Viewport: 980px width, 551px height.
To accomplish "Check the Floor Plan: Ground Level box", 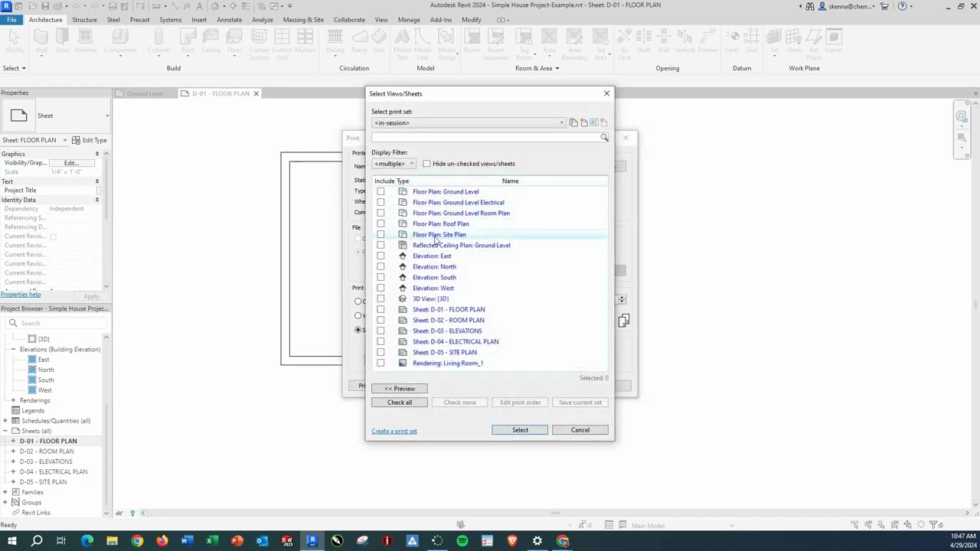I will pos(381,192).
